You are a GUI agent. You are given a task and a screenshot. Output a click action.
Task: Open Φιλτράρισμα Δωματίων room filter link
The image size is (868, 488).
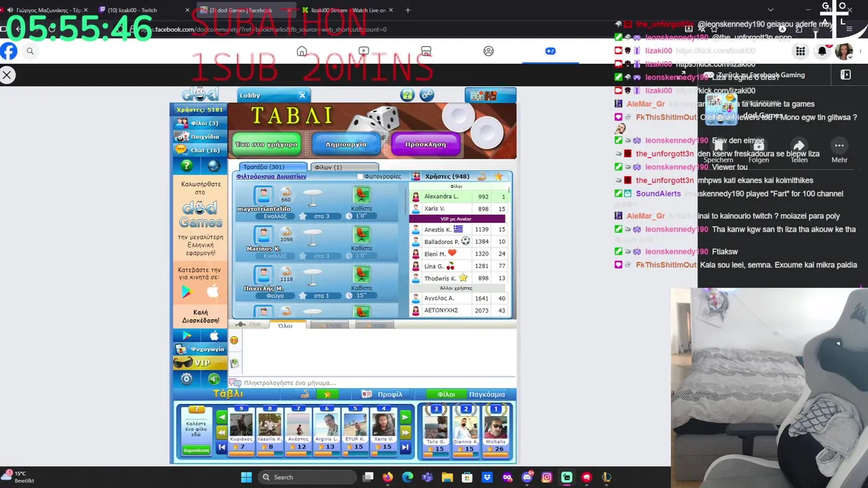coord(271,176)
